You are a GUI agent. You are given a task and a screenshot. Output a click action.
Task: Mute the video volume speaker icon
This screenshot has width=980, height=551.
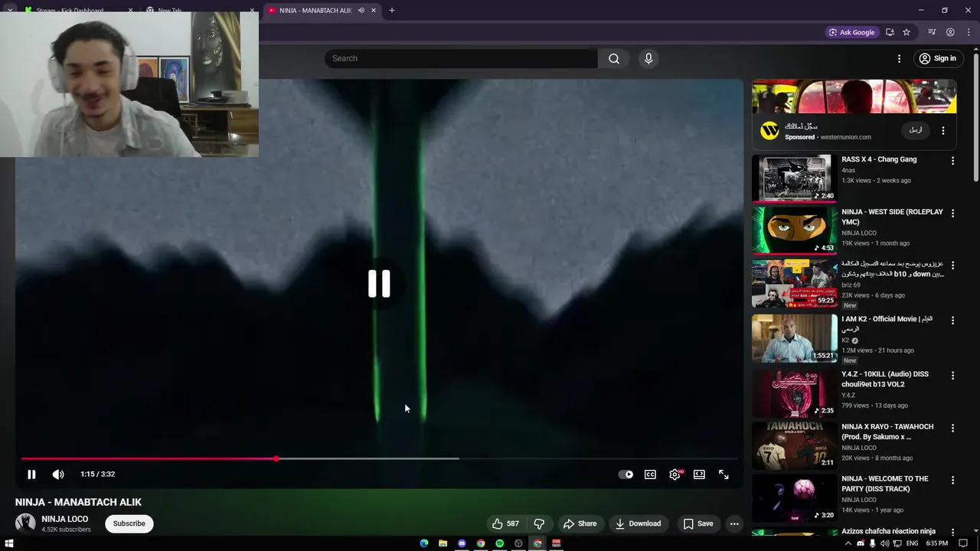(58, 474)
